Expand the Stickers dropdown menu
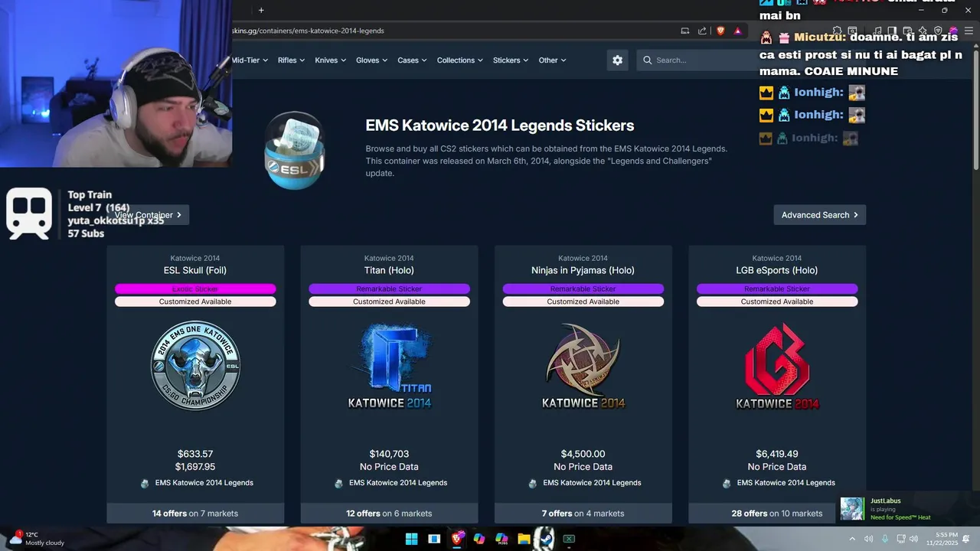The height and width of the screenshot is (551, 980). [x=511, y=60]
